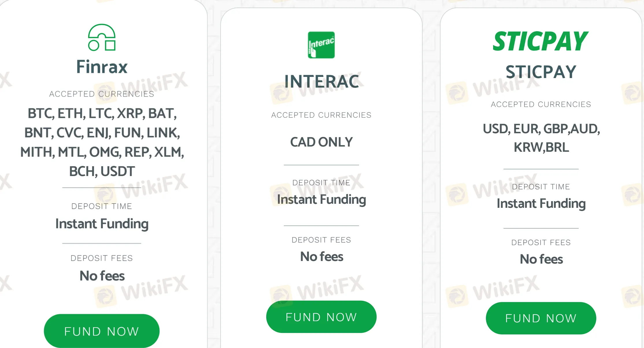Click No fees on the Finrax card
The height and width of the screenshot is (348, 644).
(x=102, y=276)
